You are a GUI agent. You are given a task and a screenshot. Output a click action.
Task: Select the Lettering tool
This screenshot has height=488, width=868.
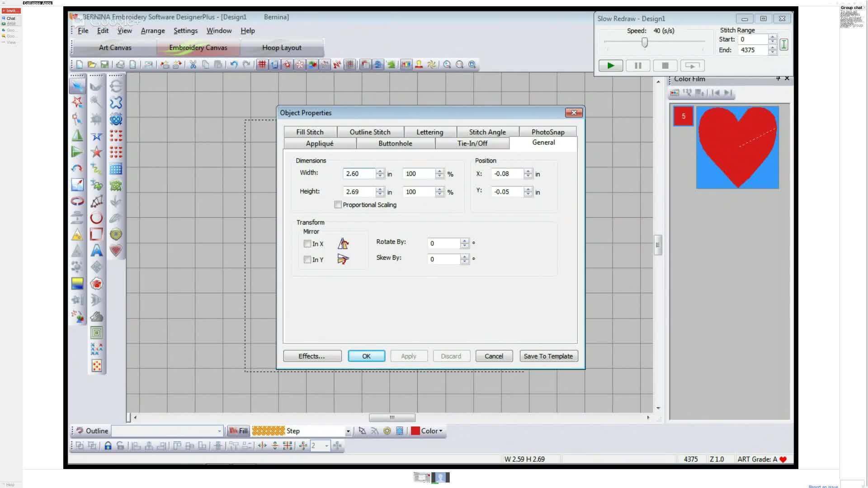pyautogui.click(x=97, y=251)
